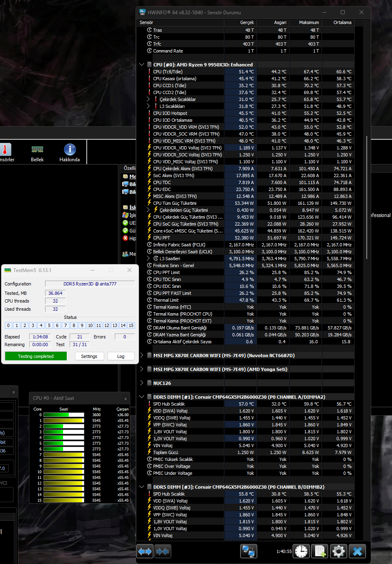Click the Core 7 usage bar

(x=64, y=455)
